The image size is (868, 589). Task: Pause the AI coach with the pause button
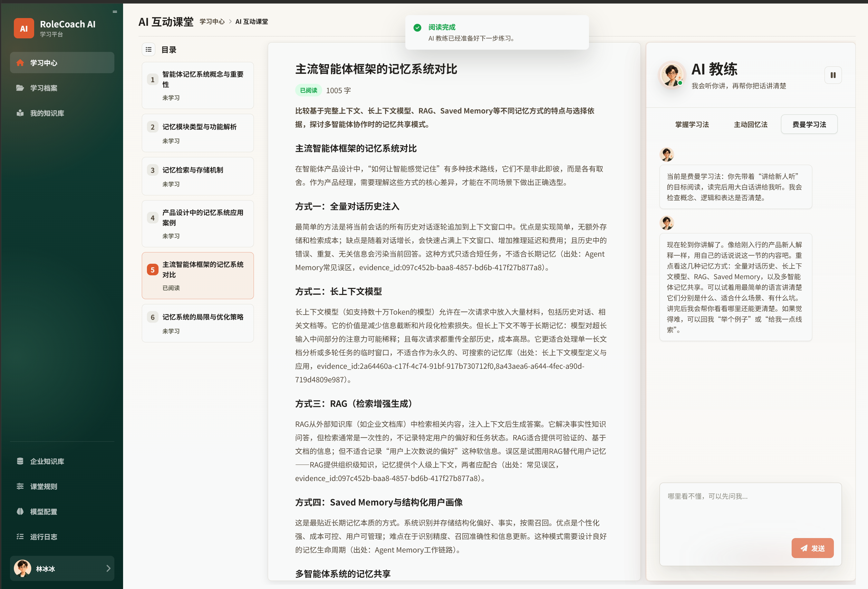(x=833, y=75)
